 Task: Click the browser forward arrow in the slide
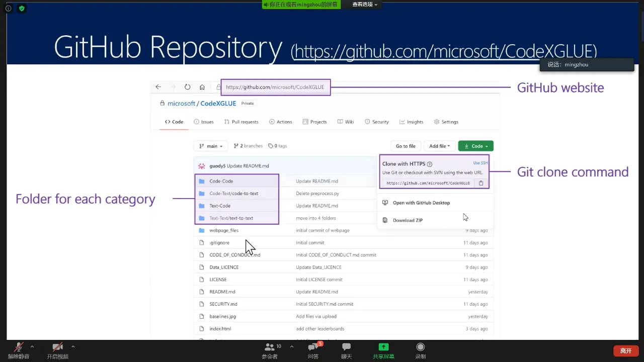click(173, 87)
